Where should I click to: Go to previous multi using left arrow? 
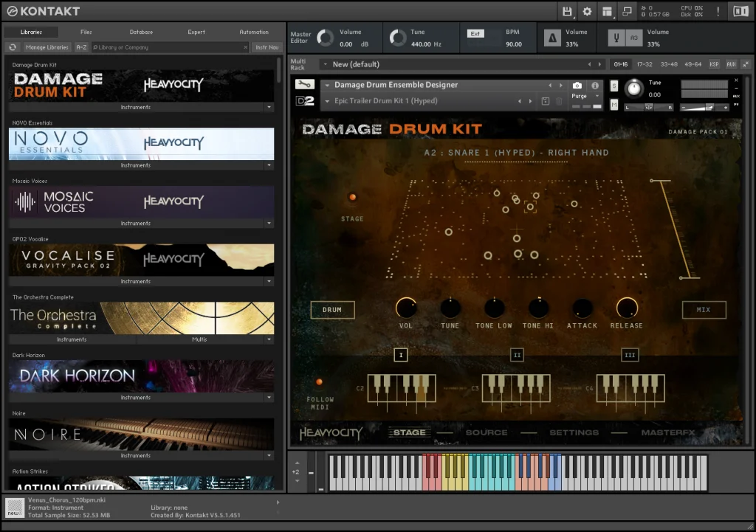(x=589, y=64)
